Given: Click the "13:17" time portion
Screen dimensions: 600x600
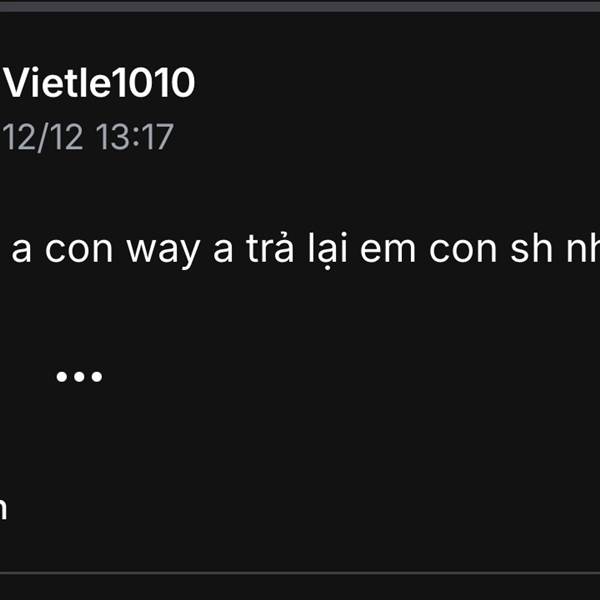Looking at the screenshot, I should pos(135,137).
